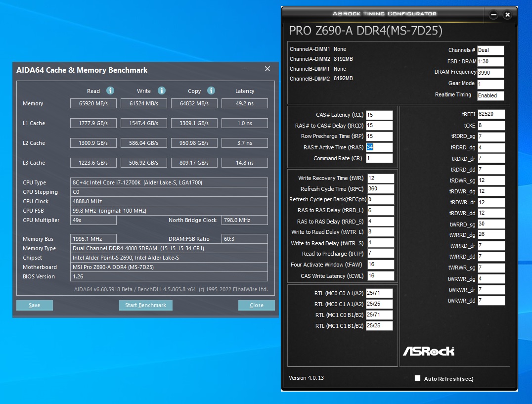Click the tWRRD_dr value field

coord(491,246)
